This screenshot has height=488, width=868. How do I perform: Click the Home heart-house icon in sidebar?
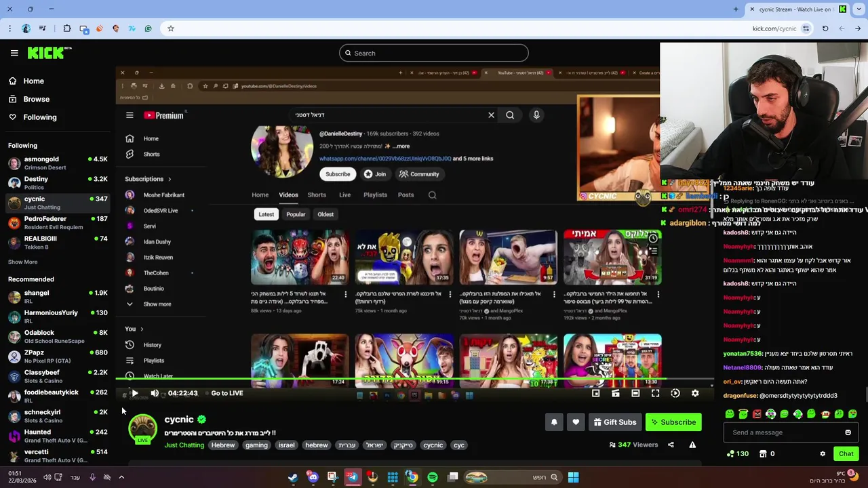[x=12, y=81]
